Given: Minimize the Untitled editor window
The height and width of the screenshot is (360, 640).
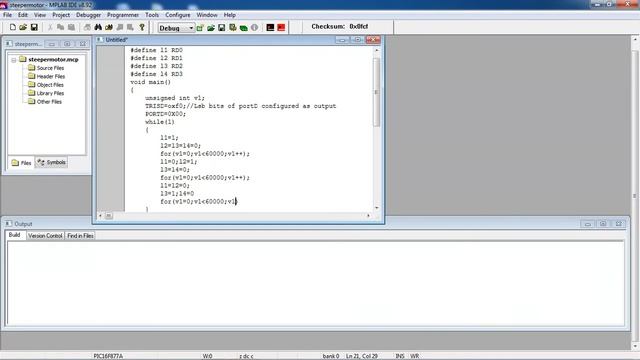Looking at the screenshot, I should point(342,40).
